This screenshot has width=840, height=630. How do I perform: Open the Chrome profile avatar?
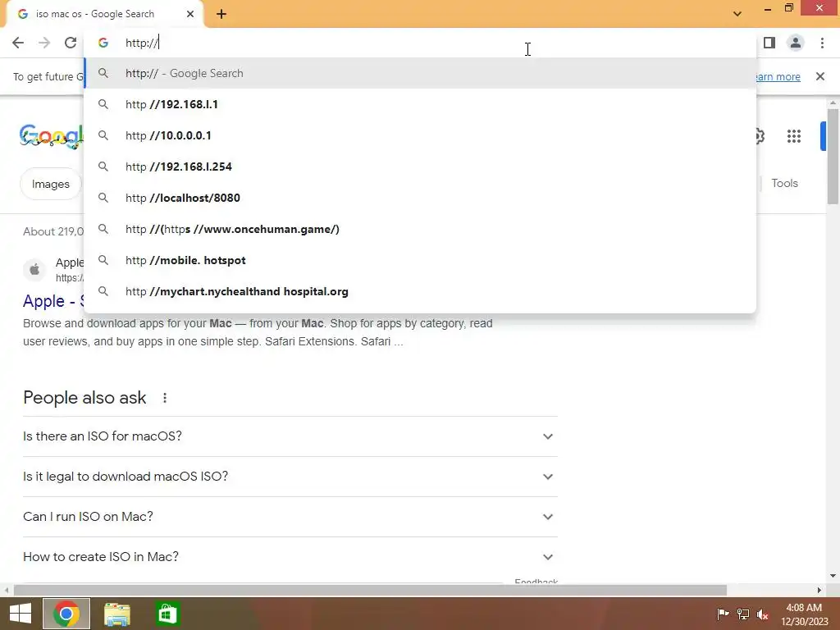[x=796, y=43]
